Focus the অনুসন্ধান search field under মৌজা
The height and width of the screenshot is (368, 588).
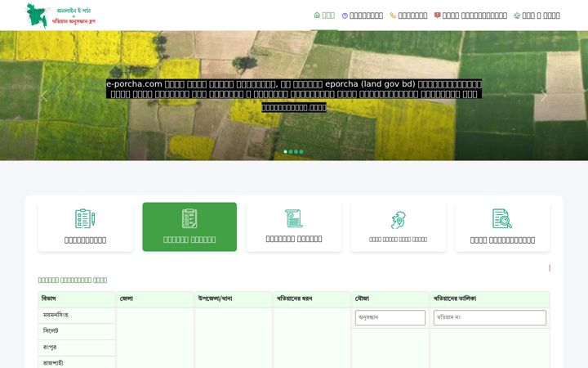(x=390, y=317)
